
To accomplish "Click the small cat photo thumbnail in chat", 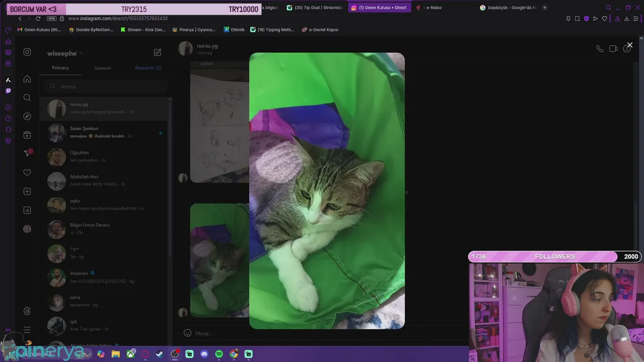I will [x=219, y=260].
